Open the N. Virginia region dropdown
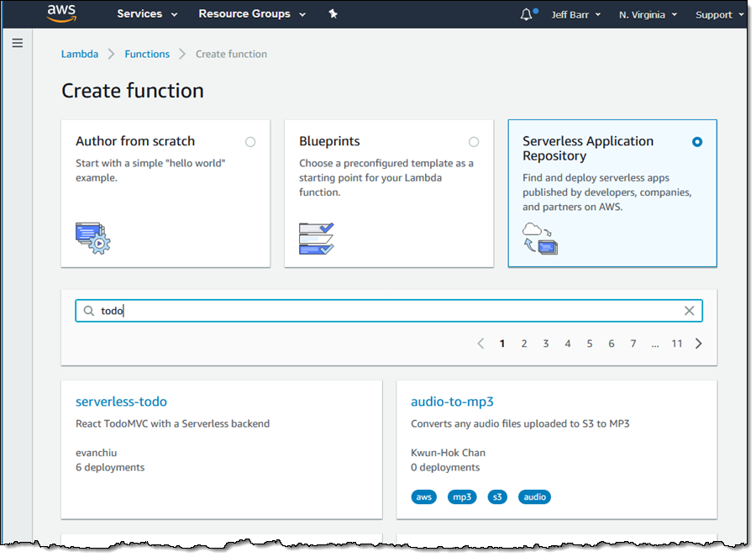The height and width of the screenshot is (557, 756). tap(648, 15)
